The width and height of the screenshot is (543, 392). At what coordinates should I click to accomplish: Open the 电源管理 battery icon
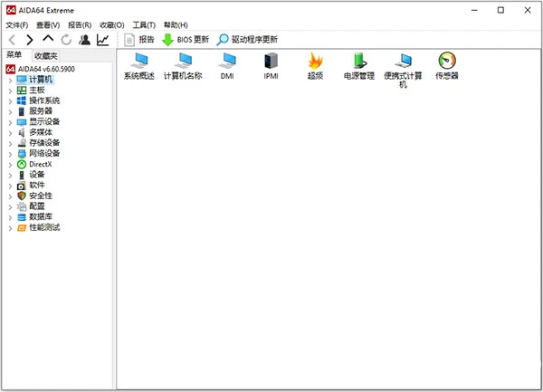click(x=359, y=66)
